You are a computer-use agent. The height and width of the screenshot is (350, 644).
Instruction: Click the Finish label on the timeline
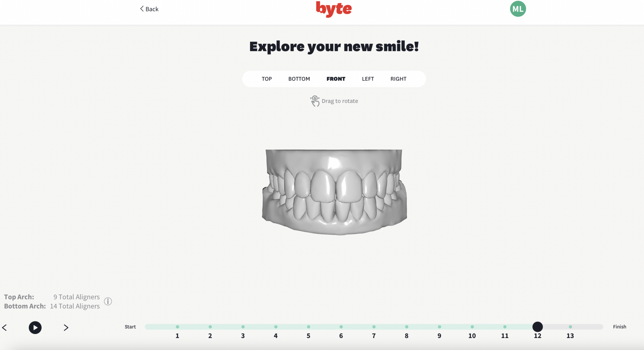click(619, 327)
